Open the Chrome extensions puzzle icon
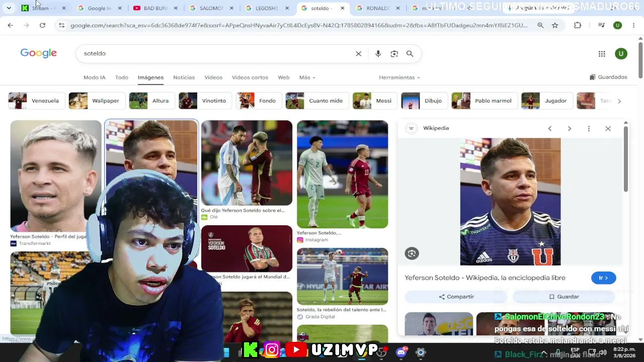The width and height of the screenshot is (644, 362). coord(578,25)
